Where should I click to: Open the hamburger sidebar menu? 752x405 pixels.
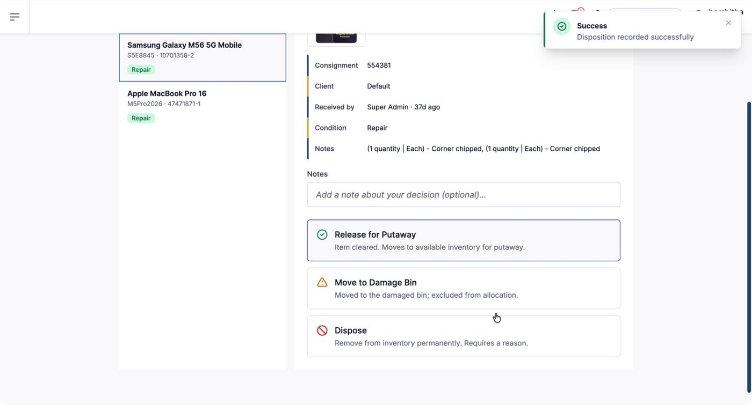click(14, 17)
